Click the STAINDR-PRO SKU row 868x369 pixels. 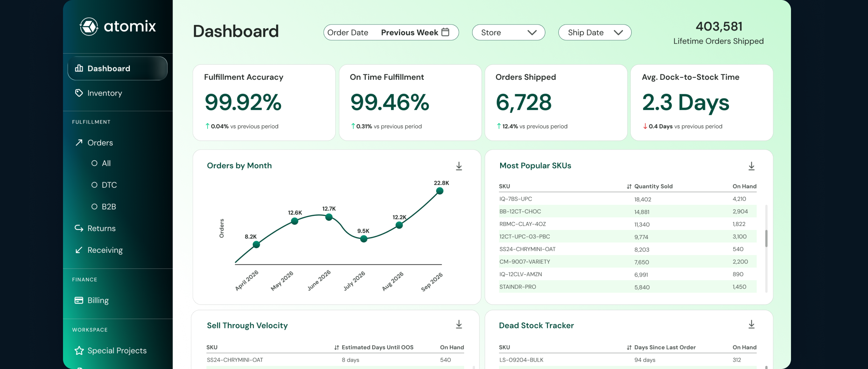click(628, 287)
